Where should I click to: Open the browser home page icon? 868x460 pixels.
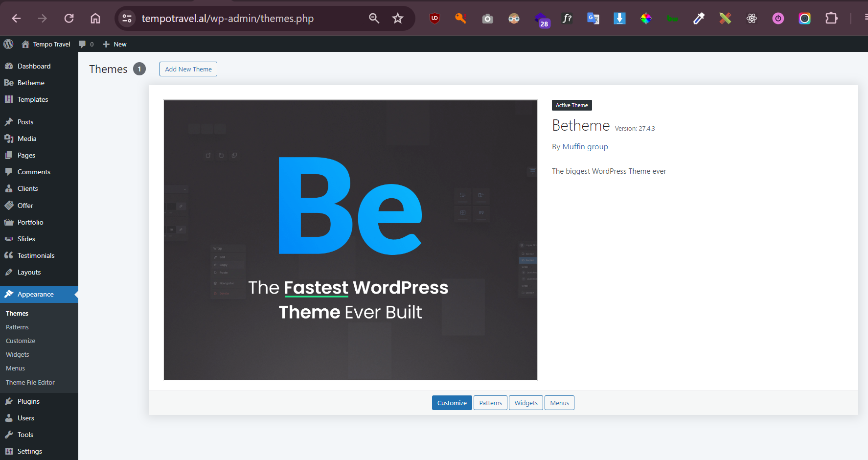pyautogui.click(x=95, y=19)
